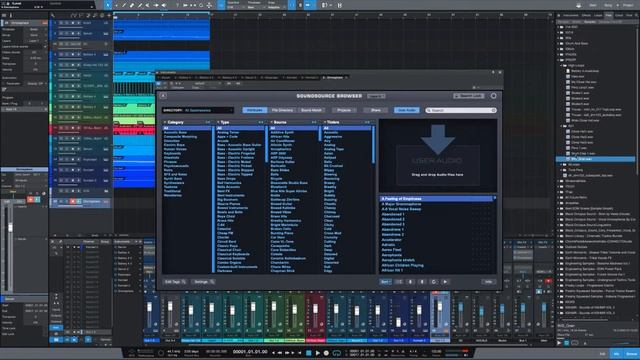
Task: Toggle red record-arm button on Omnisphere track
Action: 73,201
